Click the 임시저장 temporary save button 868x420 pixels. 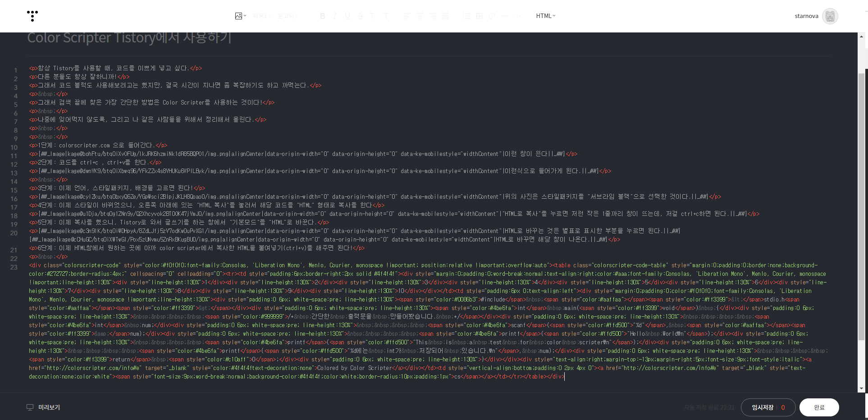tap(763, 407)
